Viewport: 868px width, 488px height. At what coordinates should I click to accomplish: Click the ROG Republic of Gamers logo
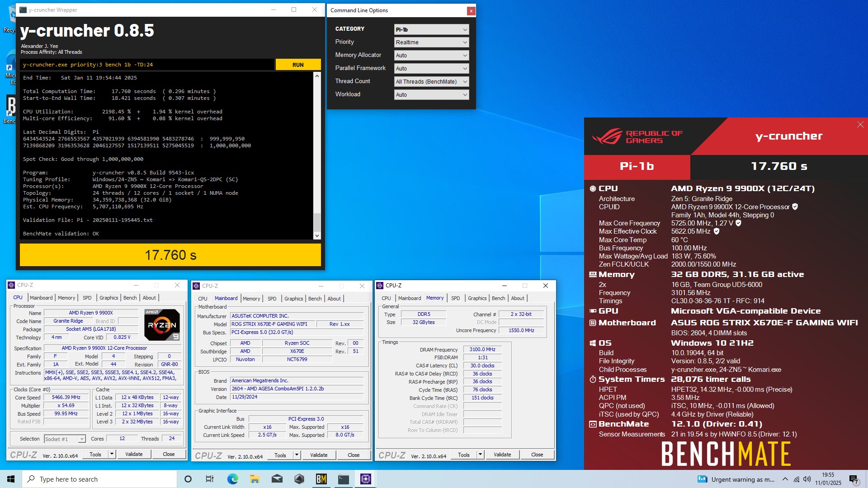[x=637, y=136]
